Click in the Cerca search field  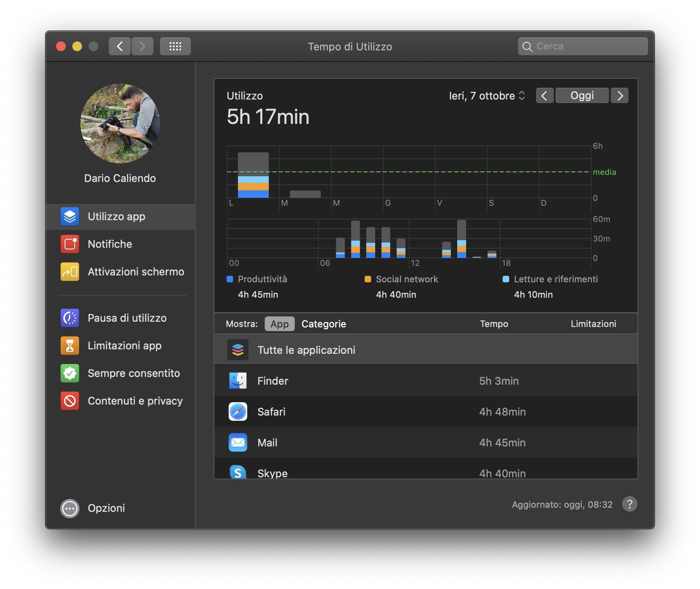[583, 46]
